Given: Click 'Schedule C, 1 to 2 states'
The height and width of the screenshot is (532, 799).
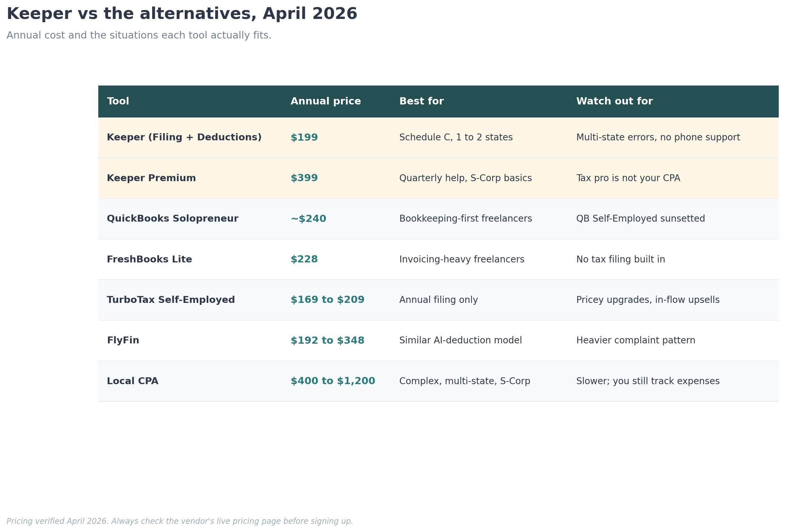Looking at the screenshot, I should click(x=456, y=137).
